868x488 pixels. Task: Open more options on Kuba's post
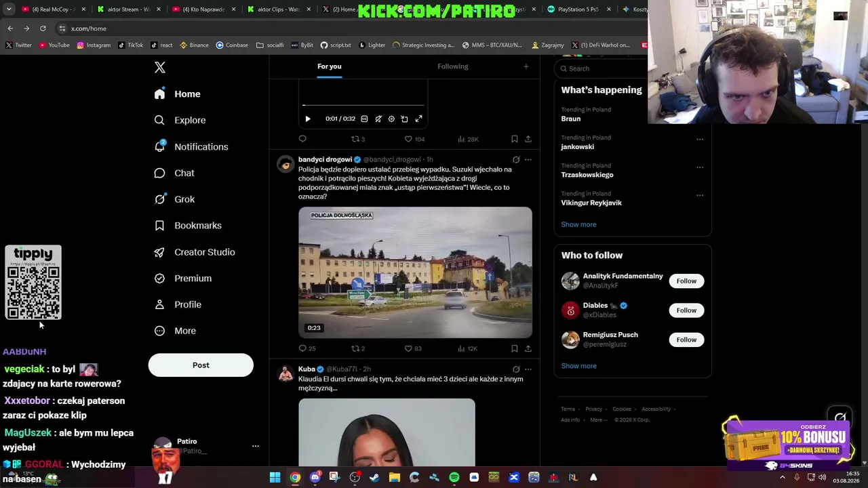(528, 369)
